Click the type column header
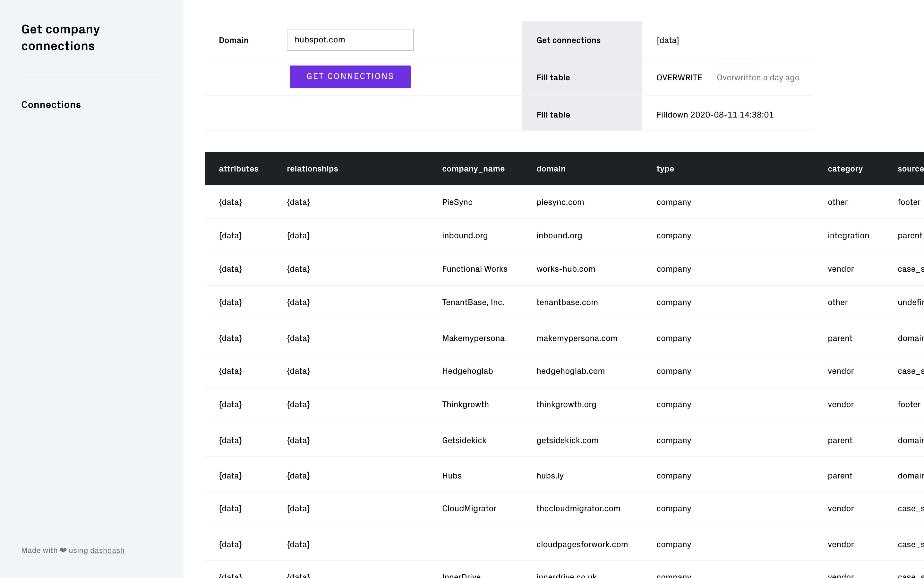This screenshot has width=924, height=578. click(x=665, y=169)
